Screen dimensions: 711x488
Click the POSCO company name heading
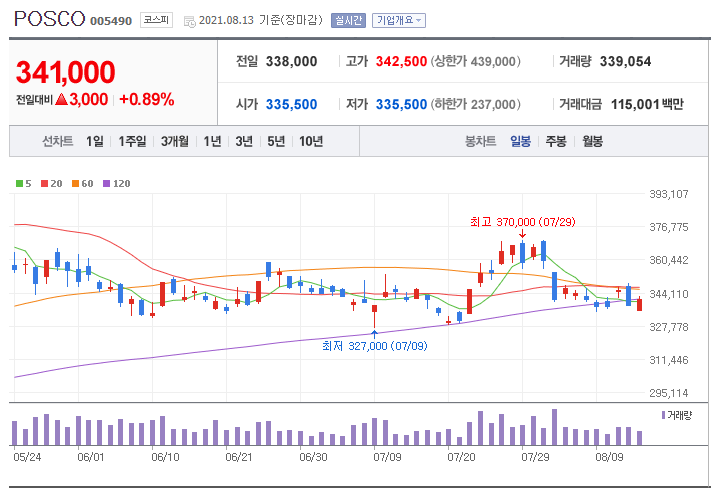tap(49, 19)
